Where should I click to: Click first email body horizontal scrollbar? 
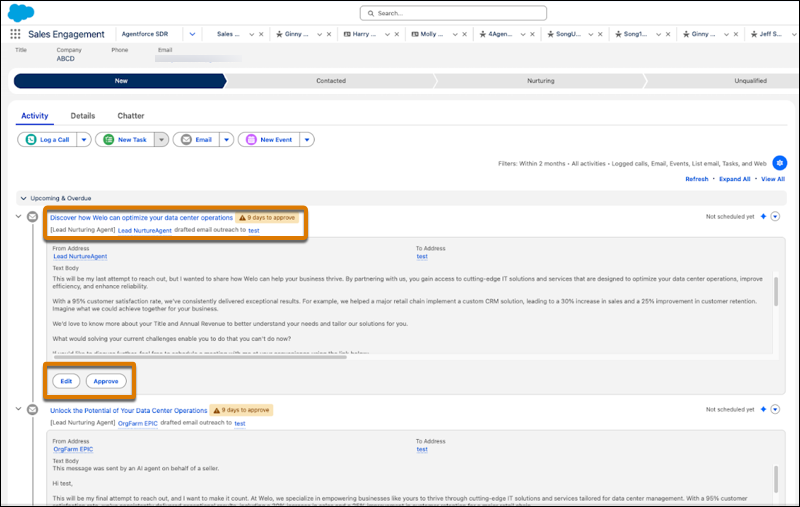(x=200, y=357)
